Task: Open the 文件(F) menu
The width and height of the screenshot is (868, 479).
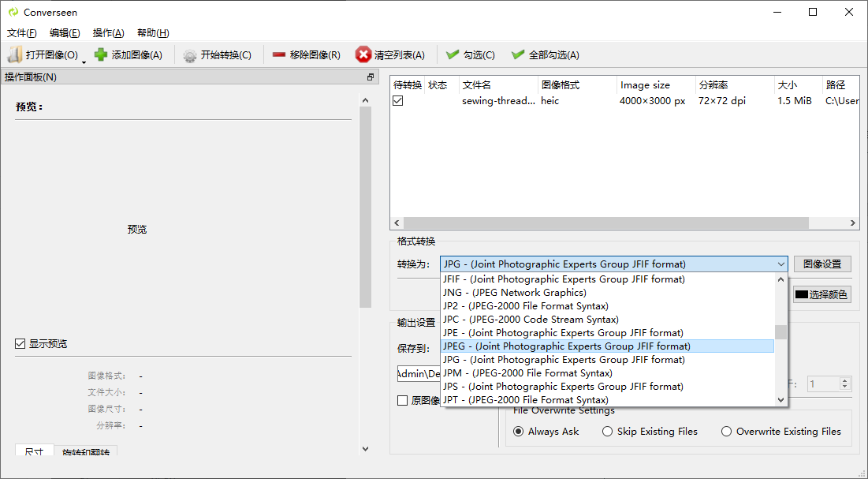Action: click(22, 33)
